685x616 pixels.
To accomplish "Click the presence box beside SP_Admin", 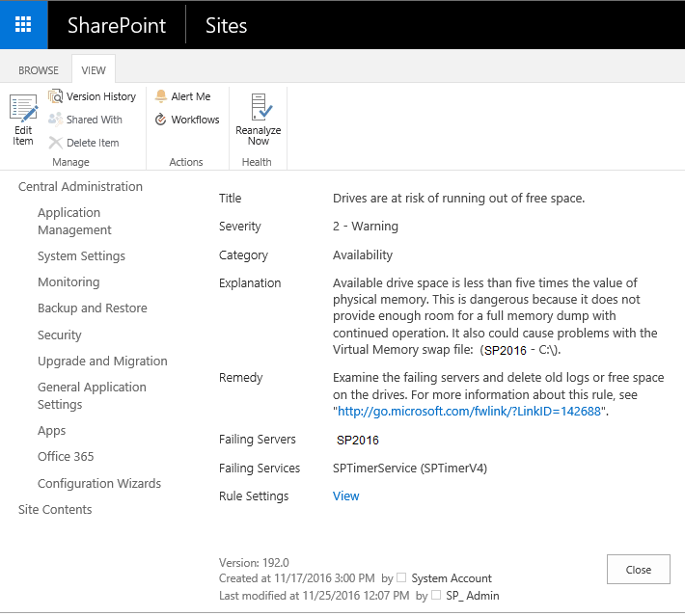I will [x=436, y=595].
